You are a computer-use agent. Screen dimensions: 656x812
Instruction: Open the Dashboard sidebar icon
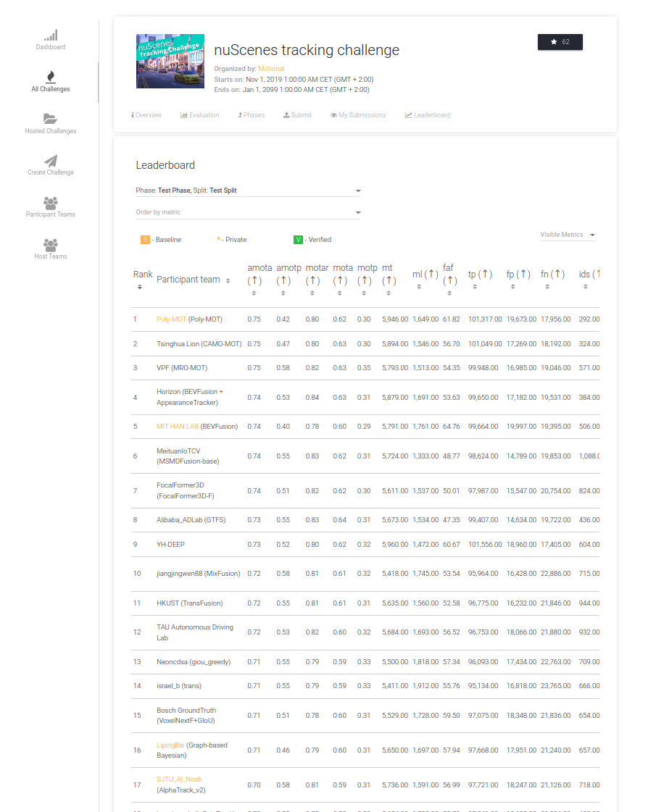(x=51, y=35)
